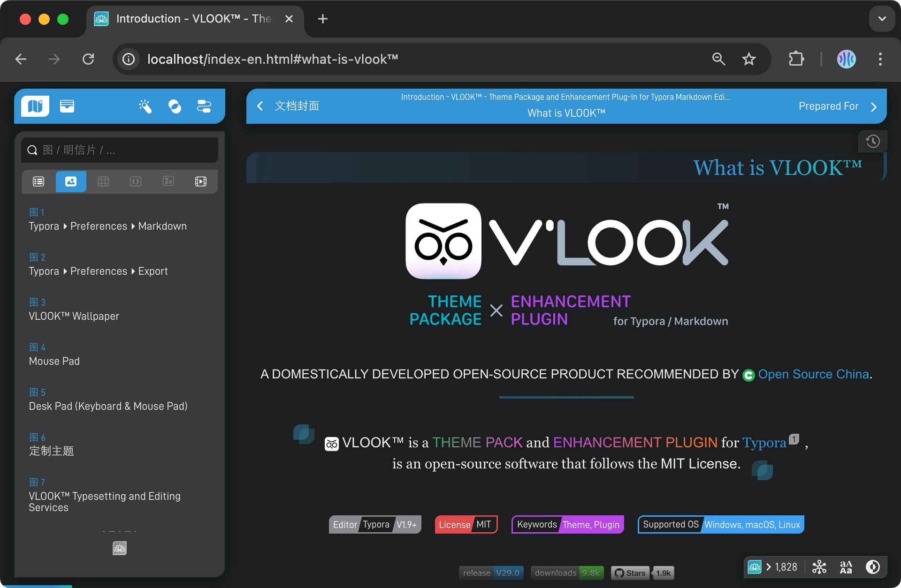The image size is (901, 588).
Task: Click the Keywords Theme, Plugin badge
Action: pos(568,525)
